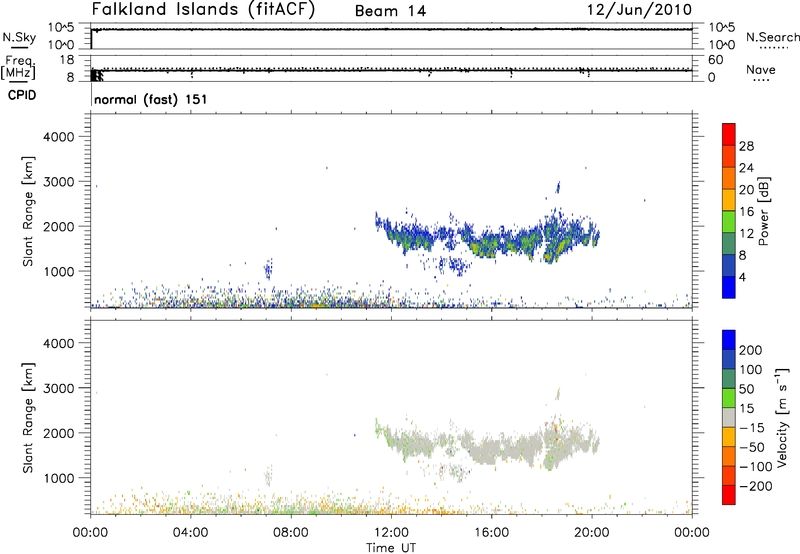Click the power scatter patch near 07:00 and 1000 km
Viewport: 800px width, 554px height.
point(268,269)
